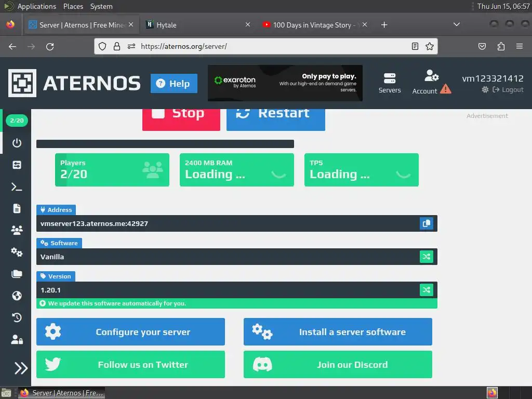
Task: View site security padlock info
Action: 117,46
